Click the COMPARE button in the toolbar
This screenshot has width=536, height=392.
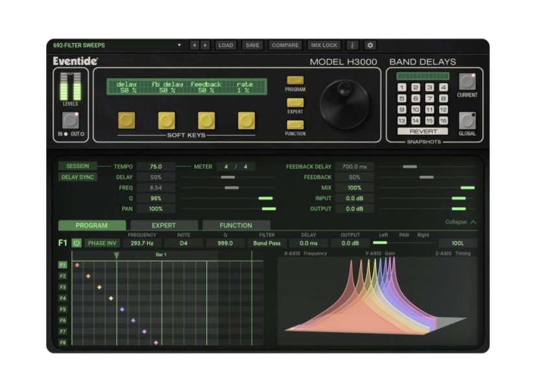click(x=285, y=45)
